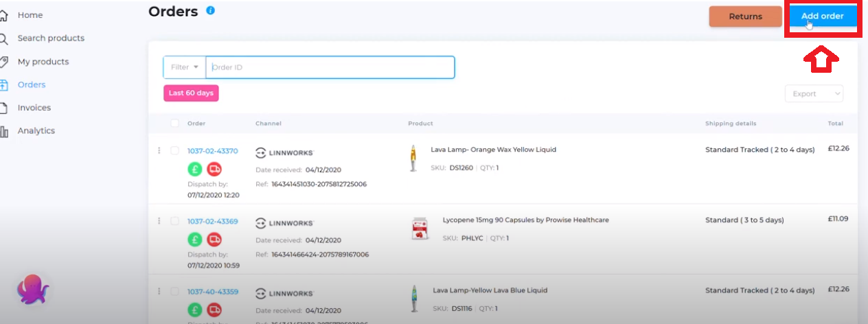Tick checkbox for order 1037-02-43370
The image size is (868, 324).
(x=174, y=151)
